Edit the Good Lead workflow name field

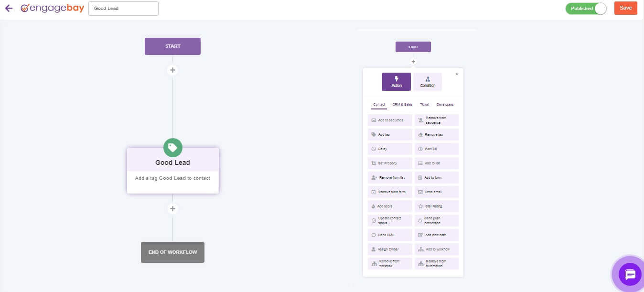[x=123, y=9]
